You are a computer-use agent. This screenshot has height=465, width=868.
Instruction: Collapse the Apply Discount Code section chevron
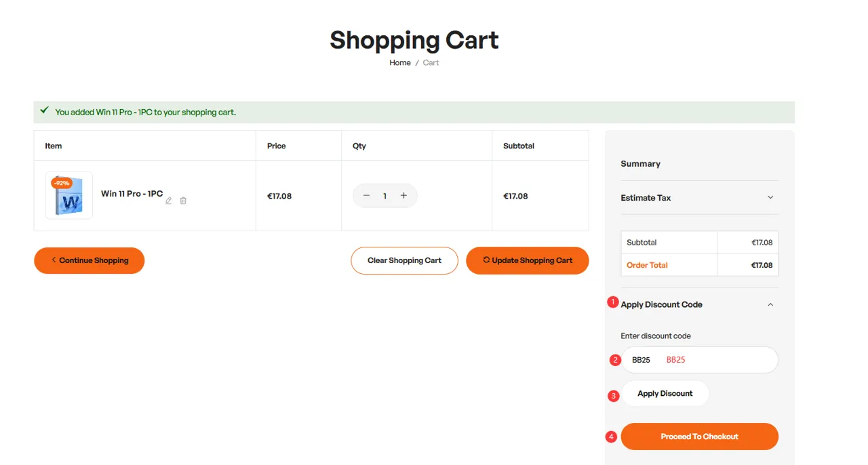770,304
